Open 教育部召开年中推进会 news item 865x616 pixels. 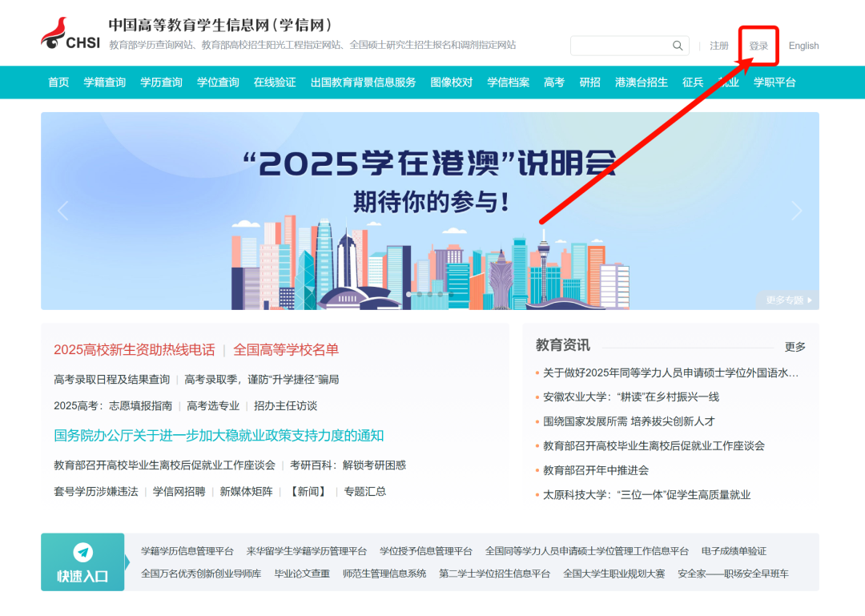pyautogui.click(x=596, y=471)
